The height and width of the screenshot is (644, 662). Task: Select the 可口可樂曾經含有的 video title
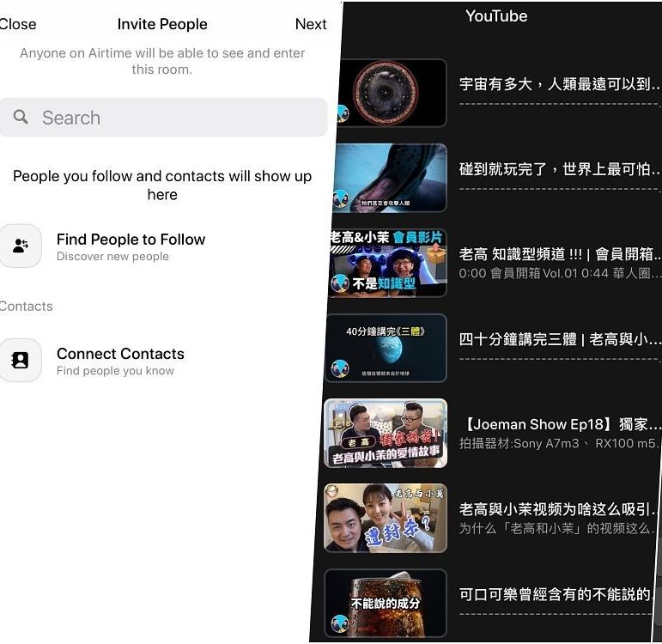[560, 594]
